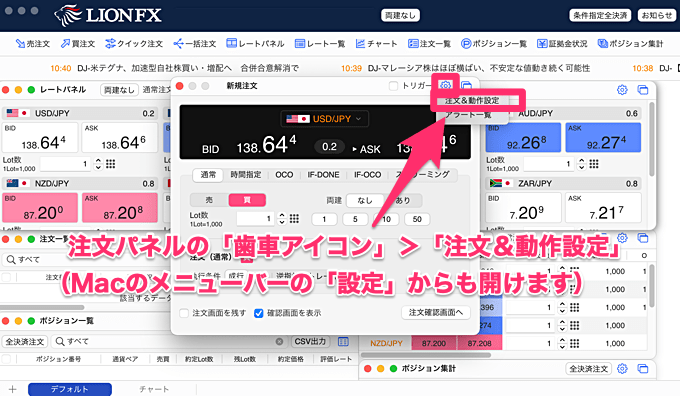Clear the ポジション一覧 search field
Viewport: 680px width, 396px height.
point(279,342)
